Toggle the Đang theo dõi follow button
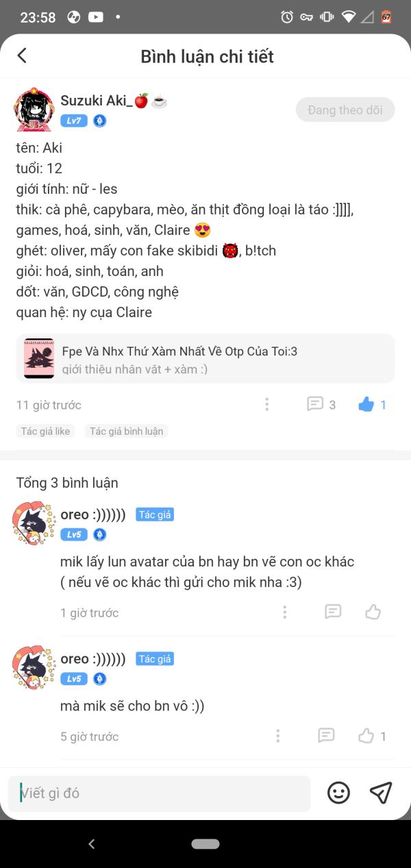The width and height of the screenshot is (411, 868). coord(345,110)
